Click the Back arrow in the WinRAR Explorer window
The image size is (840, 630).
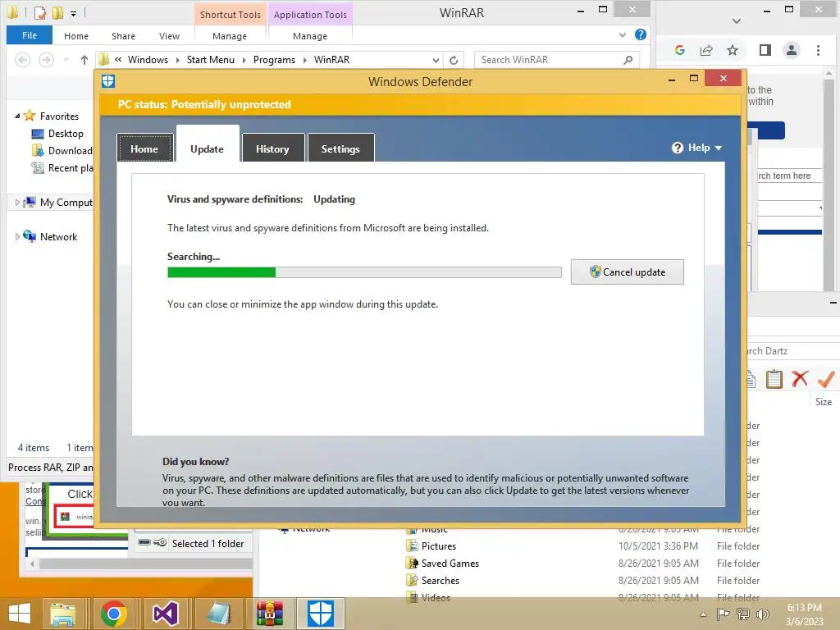(22, 60)
